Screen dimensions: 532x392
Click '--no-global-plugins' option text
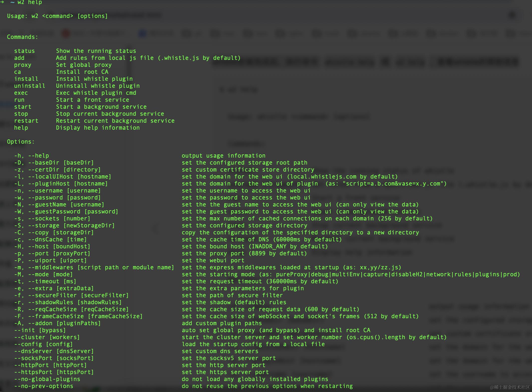click(x=47, y=379)
